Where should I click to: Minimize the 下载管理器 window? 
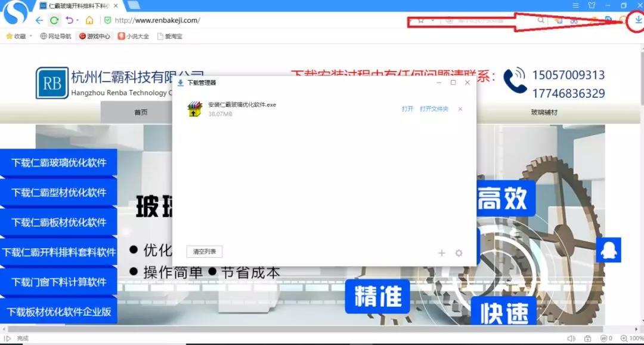coord(439,82)
